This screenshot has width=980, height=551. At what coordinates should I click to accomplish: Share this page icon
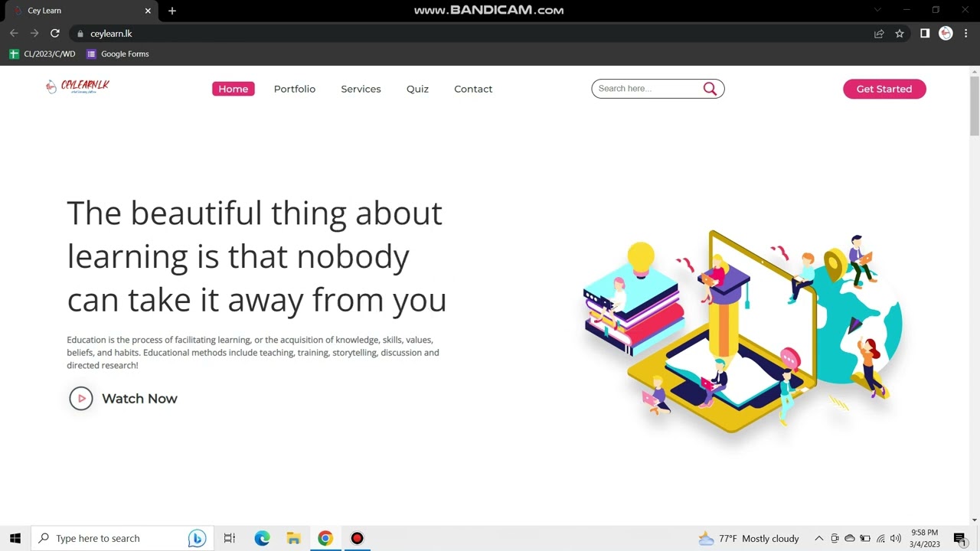pos(879,34)
